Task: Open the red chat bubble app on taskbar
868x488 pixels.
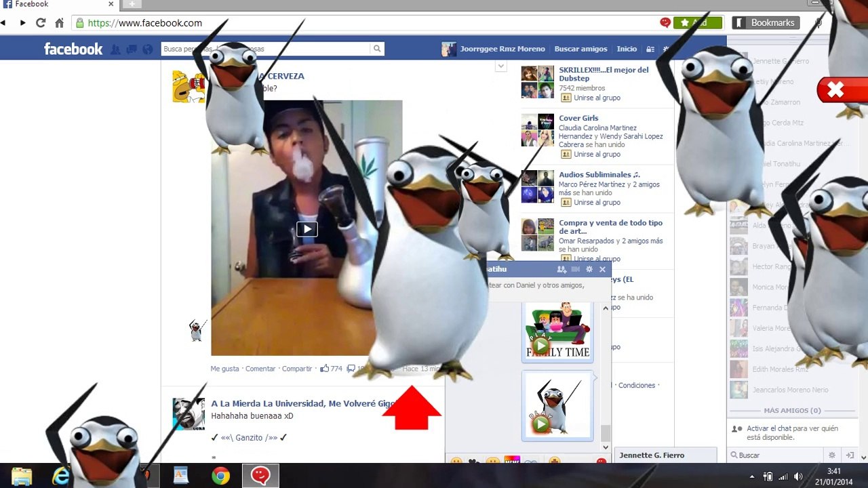Action: click(x=260, y=476)
